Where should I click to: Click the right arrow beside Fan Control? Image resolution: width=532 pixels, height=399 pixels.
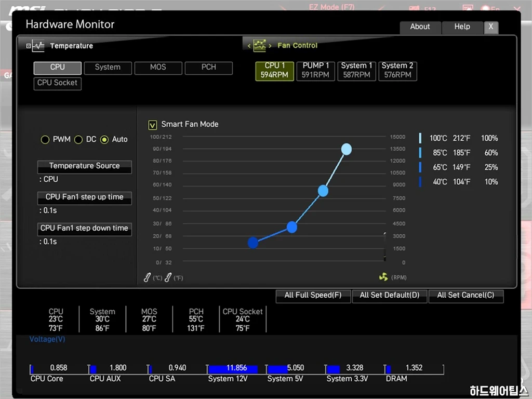click(270, 46)
